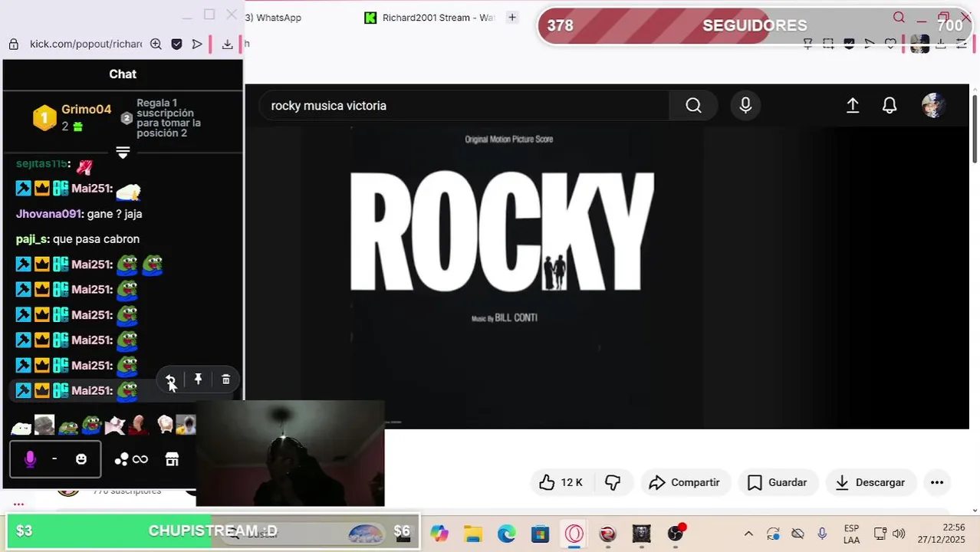Collapse the chat leaderboard with the arrow toggle

(x=123, y=153)
